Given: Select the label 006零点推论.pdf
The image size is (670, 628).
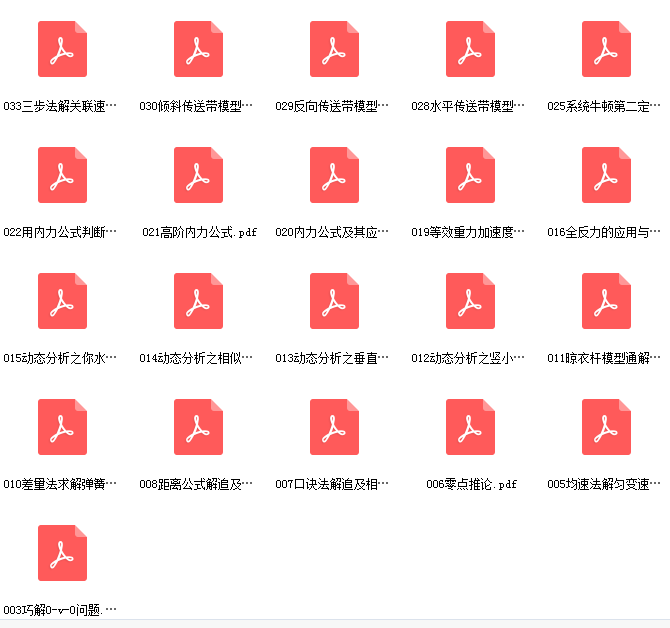Looking at the screenshot, I should 471,484.
